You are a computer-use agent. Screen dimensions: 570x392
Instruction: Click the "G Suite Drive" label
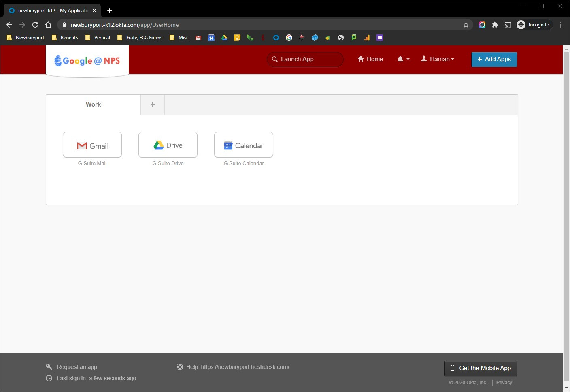click(x=168, y=163)
